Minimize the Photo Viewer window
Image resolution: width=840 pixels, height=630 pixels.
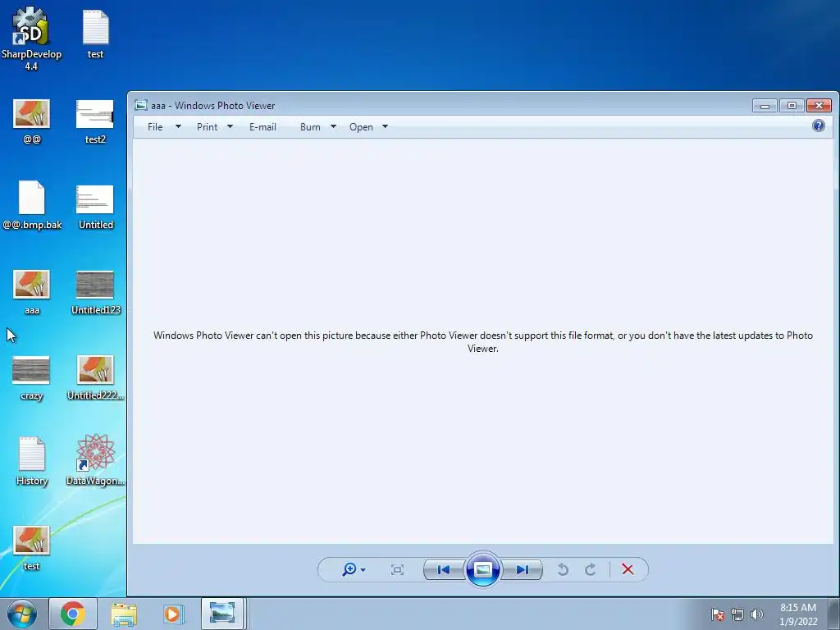click(765, 106)
